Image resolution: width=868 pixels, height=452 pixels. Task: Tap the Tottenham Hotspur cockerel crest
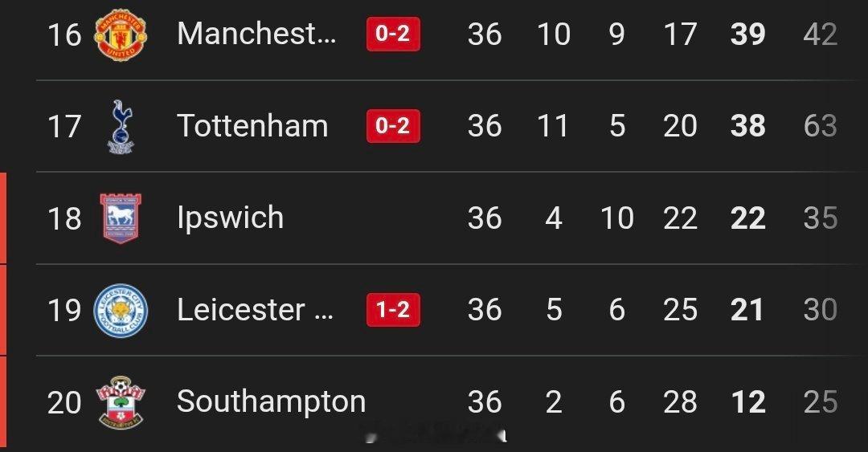point(121,126)
